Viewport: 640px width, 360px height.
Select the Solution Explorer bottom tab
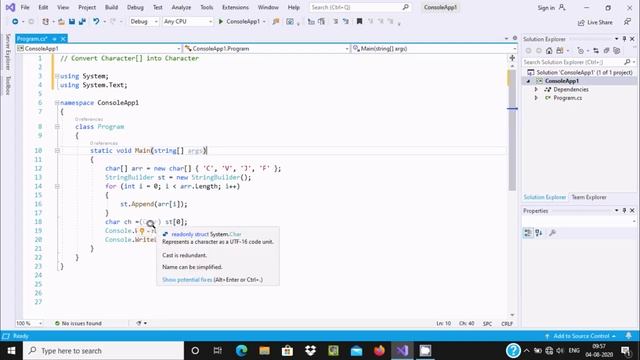pos(544,197)
